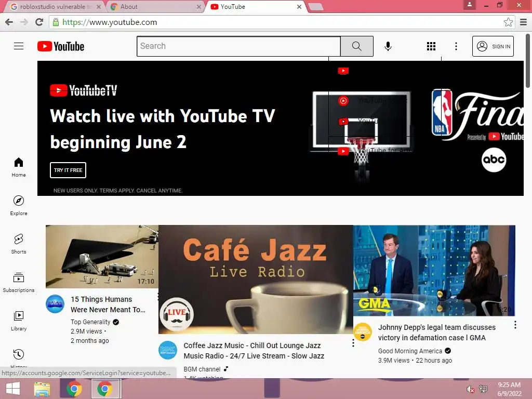
Task: Open Top Generality channel link
Action: 90,322
